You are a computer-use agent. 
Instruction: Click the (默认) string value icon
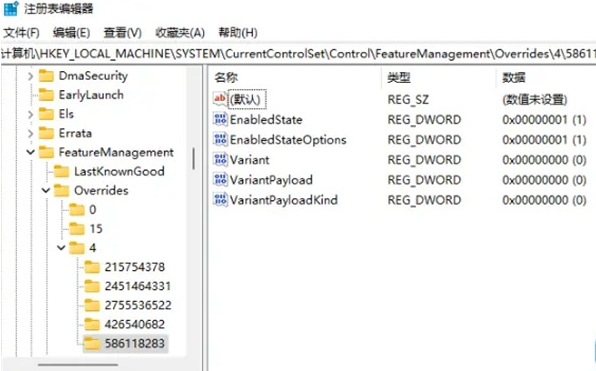click(220, 99)
